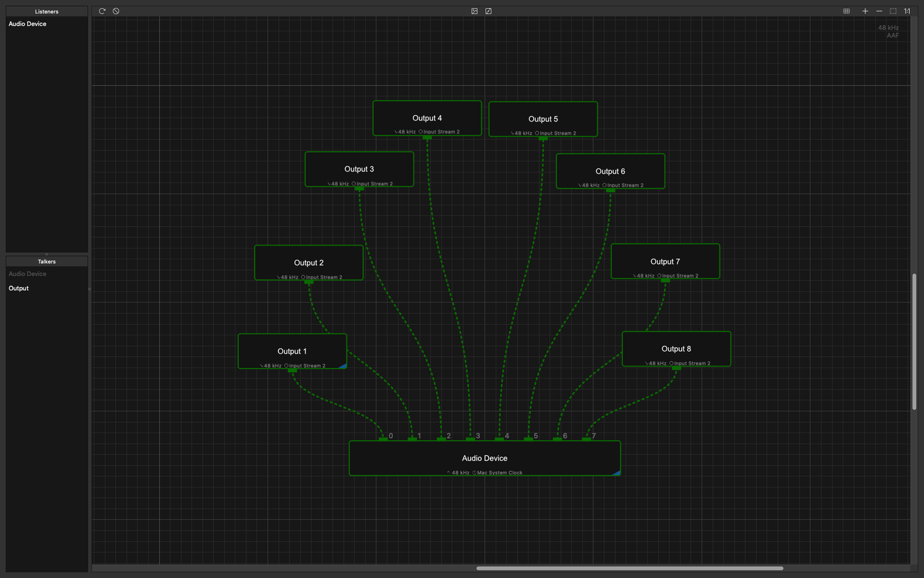Click the blue corner marker on Audio Device node
924x578 pixels.
coord(617,473)
